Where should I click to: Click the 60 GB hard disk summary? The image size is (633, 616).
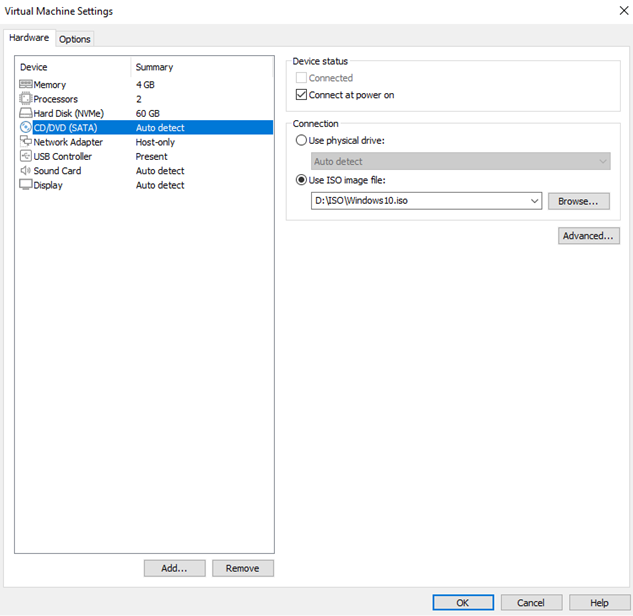coord(148,113)
